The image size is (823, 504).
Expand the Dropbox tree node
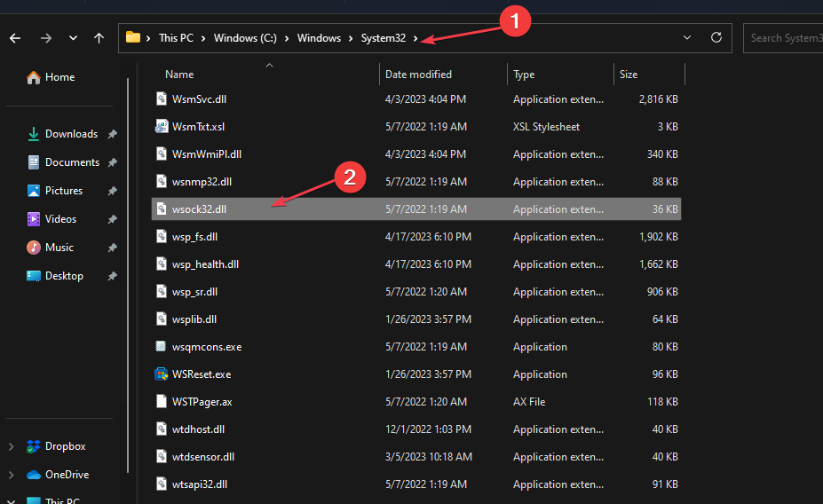click(11, 446)
